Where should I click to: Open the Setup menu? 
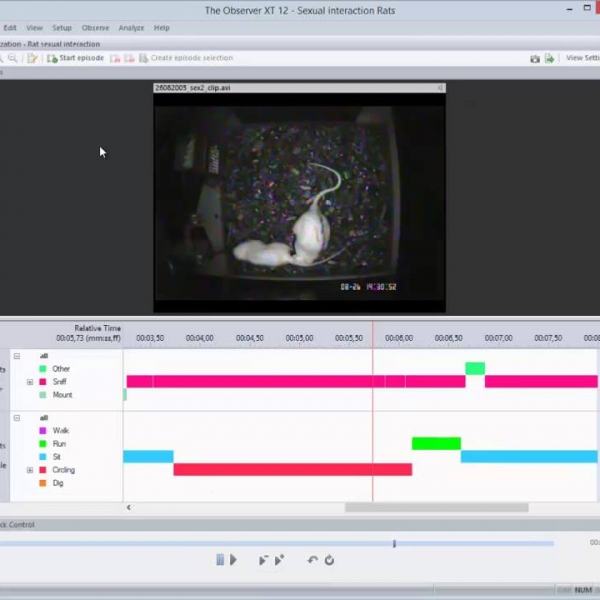62,28
